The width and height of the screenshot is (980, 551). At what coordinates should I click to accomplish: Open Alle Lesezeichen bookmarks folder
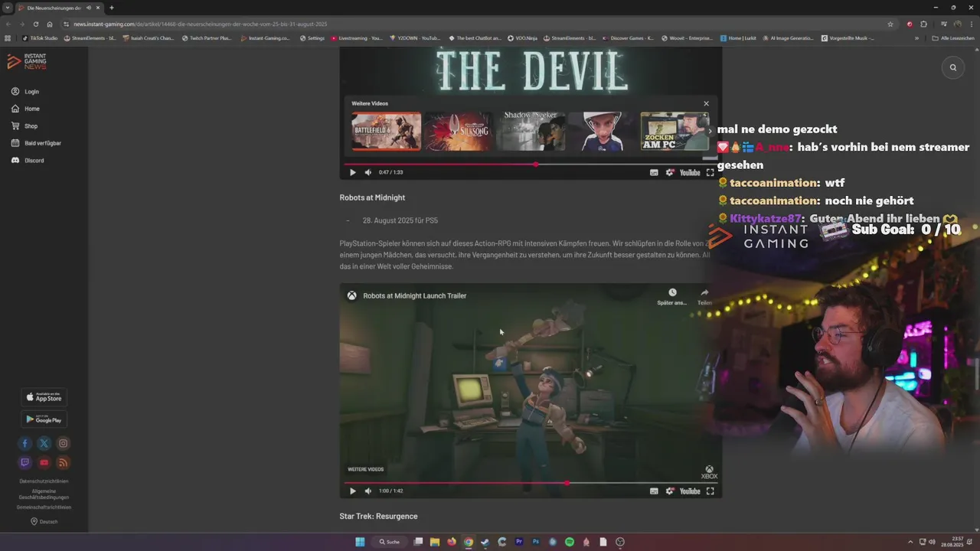click(x=952, y=37)
